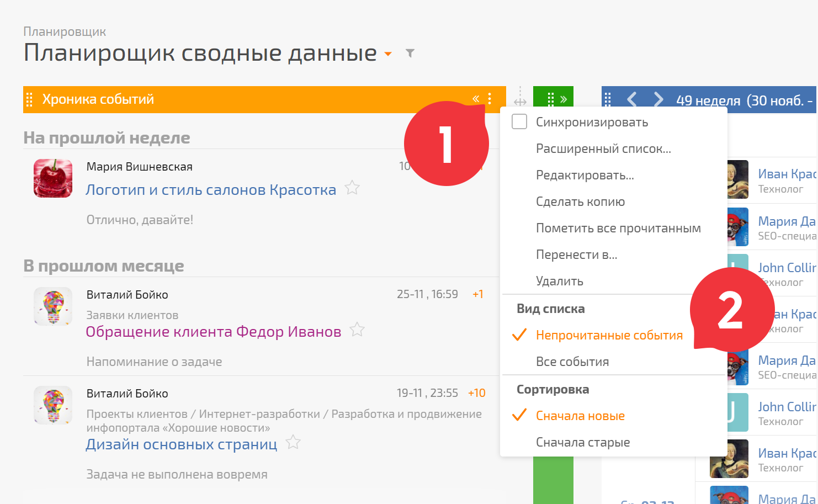
Task: Sort by Сначала старые
Action: [583, 442]
